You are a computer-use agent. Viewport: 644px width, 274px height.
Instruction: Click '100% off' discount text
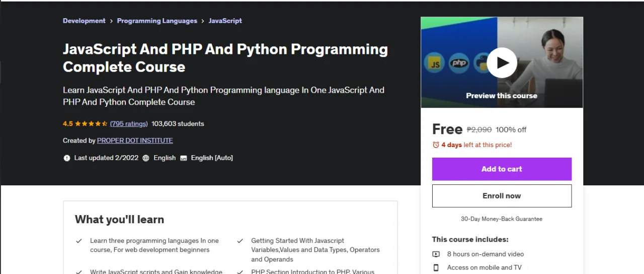click(511, 129)
